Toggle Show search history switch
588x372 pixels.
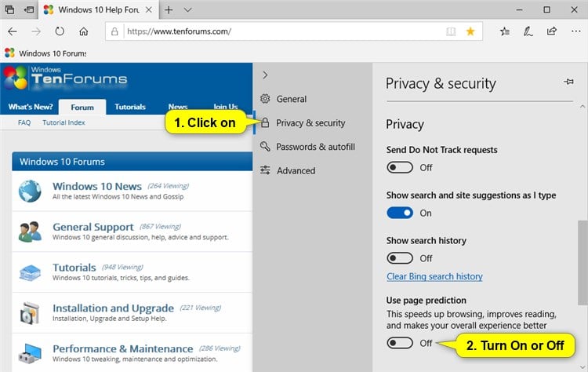[x=400, y=258]
